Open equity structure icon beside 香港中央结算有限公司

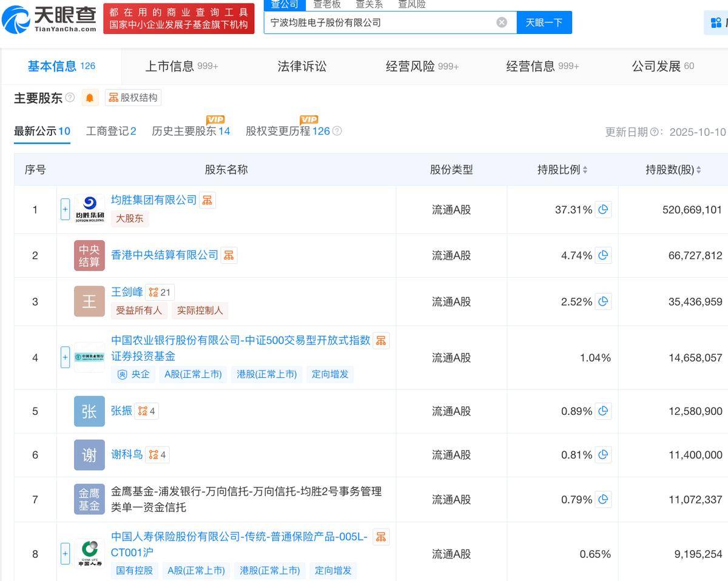229,255
